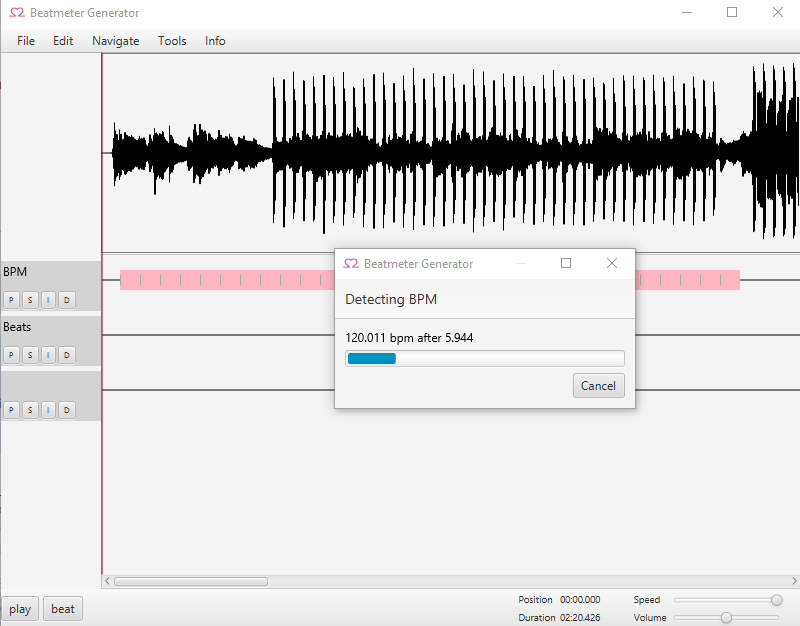
Task: Click the main window Beatmeter logo icon
Action: [x=17, y=13]
